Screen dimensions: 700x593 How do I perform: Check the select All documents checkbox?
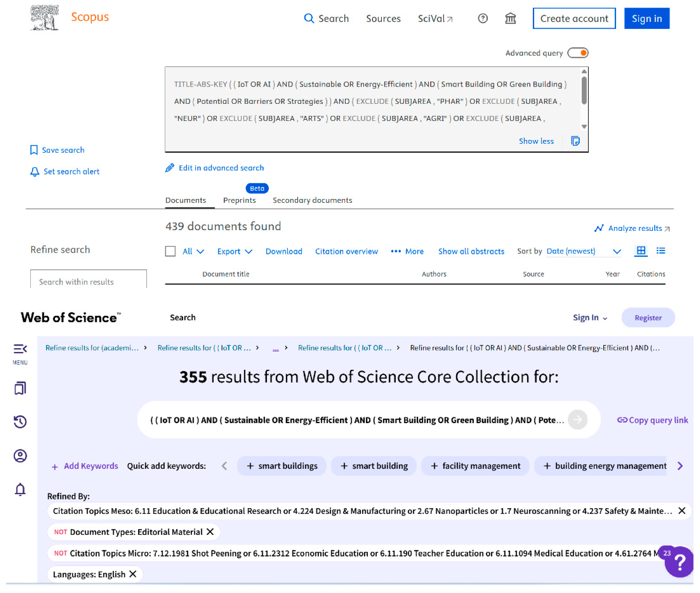(x=170, y=251)
